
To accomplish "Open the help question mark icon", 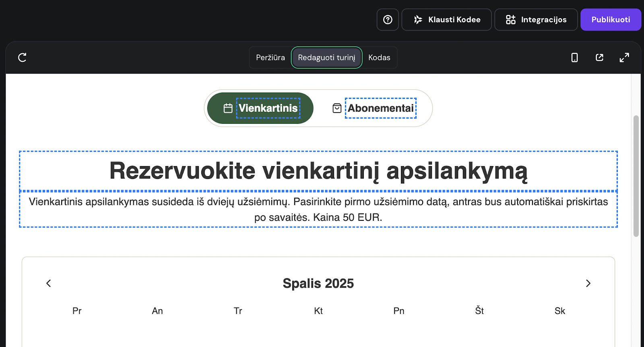I will (x=388, y=20).
